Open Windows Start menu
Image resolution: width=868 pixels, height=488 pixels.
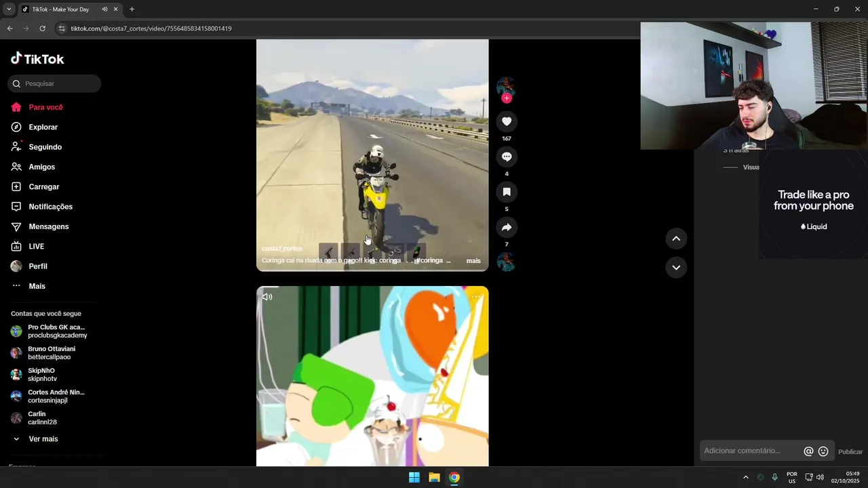(x=414, y=477)
